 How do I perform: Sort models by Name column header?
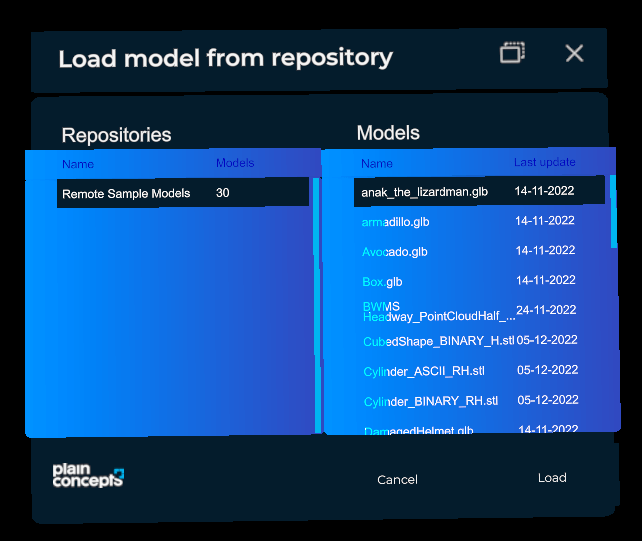pyautogui.click(x=377, y=163)
